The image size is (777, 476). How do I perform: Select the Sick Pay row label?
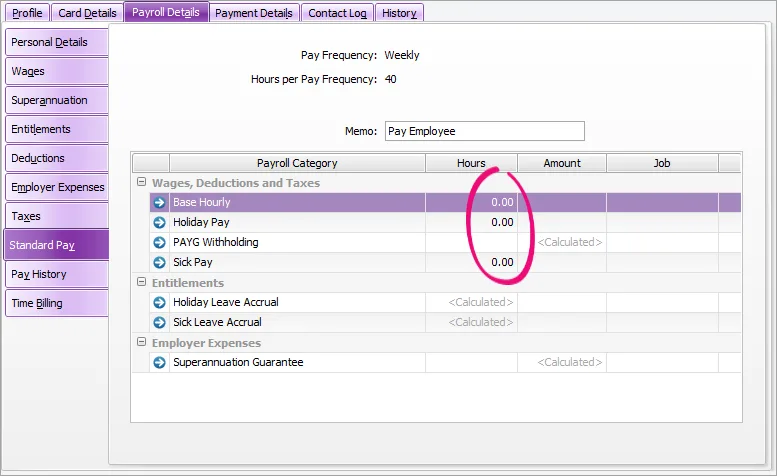click(x=193, y=262)
